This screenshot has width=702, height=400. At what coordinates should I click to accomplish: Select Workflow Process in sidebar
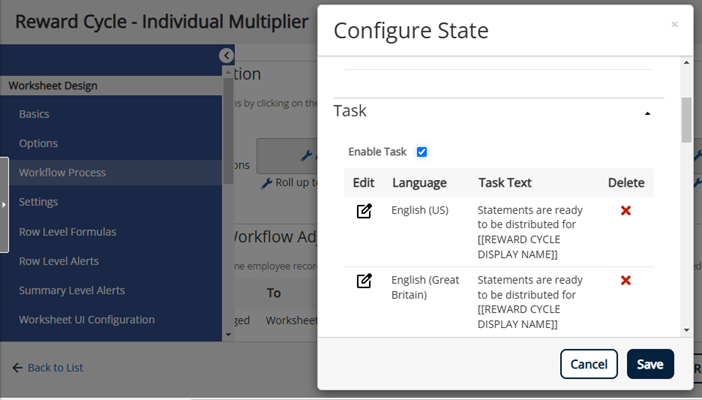(x=62, y=173)
